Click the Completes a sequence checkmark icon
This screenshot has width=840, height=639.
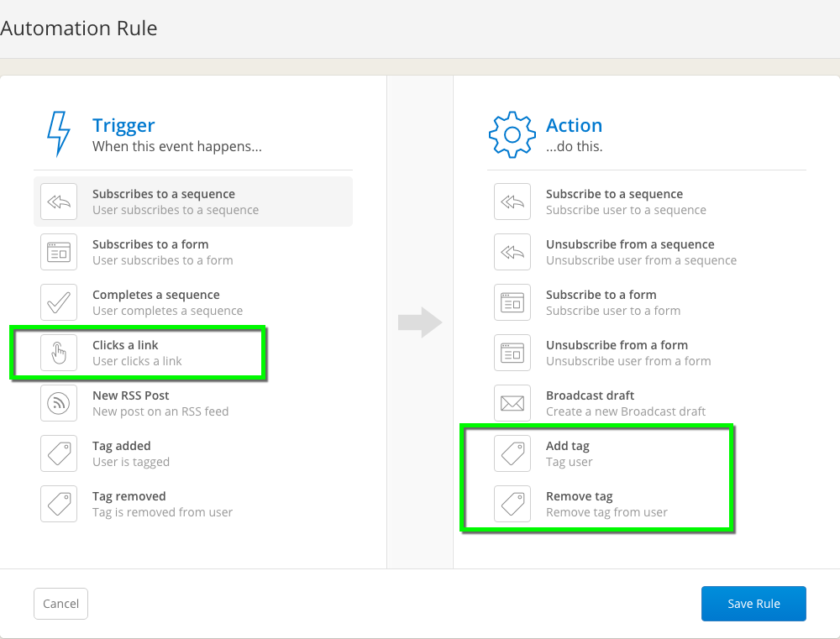click(x=59, y=302)
